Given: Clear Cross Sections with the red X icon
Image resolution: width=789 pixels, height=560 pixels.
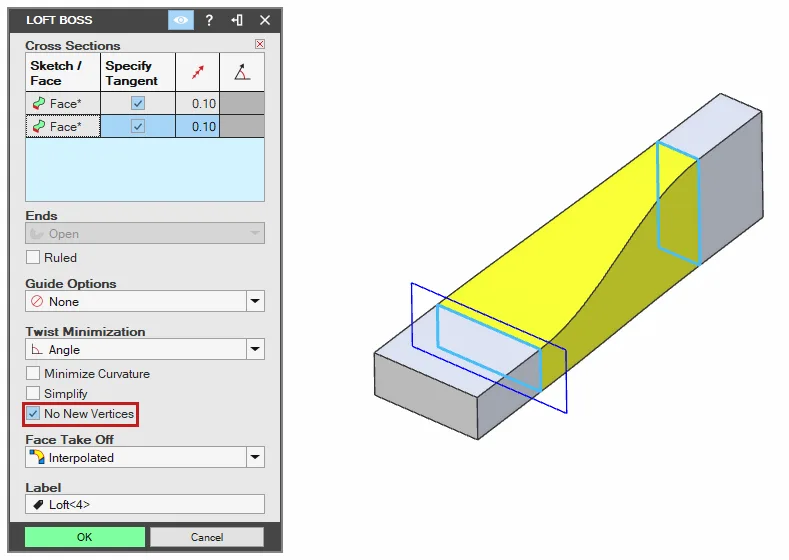Looking at the screenshot, I should pyautogui.click(x=260, y=44).
